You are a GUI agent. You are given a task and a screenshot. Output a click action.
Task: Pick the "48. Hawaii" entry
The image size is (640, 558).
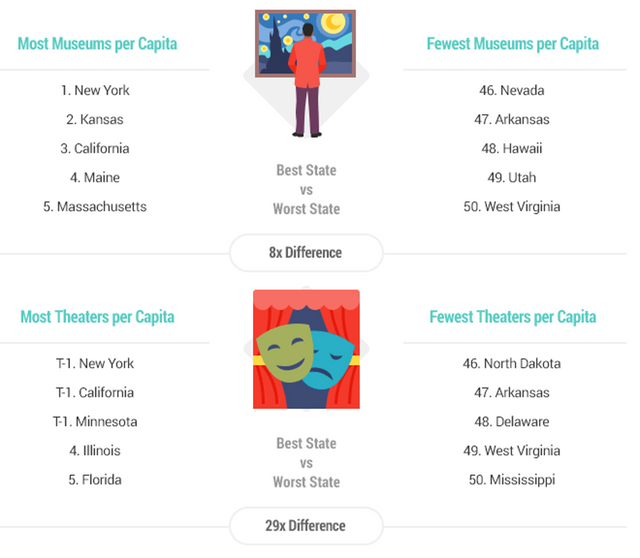[514, 148]
